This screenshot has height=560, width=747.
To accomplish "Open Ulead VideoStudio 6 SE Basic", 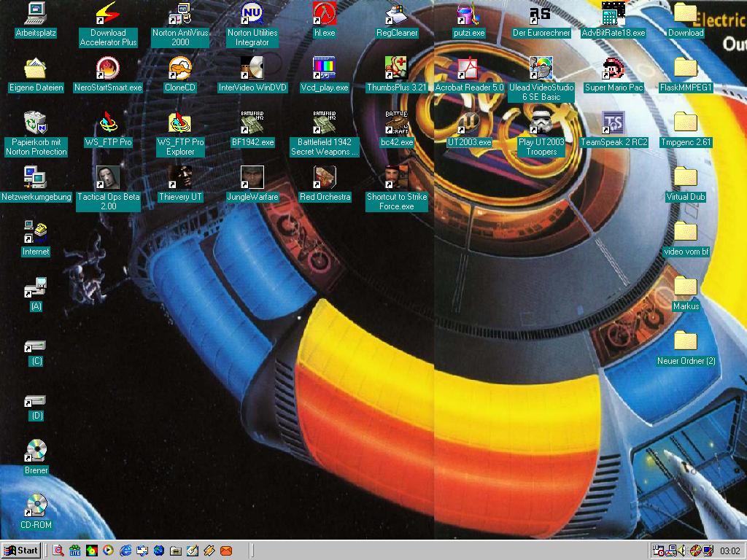I will [541, 79].
